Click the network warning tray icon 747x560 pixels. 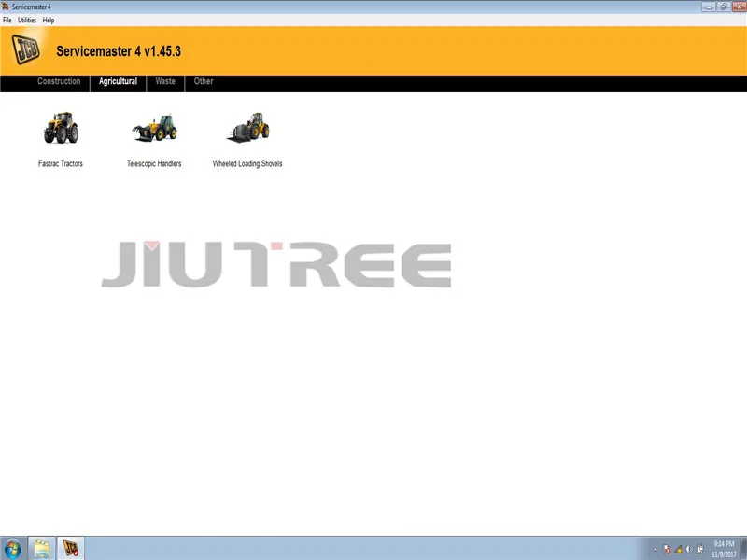tap(679, 550)
